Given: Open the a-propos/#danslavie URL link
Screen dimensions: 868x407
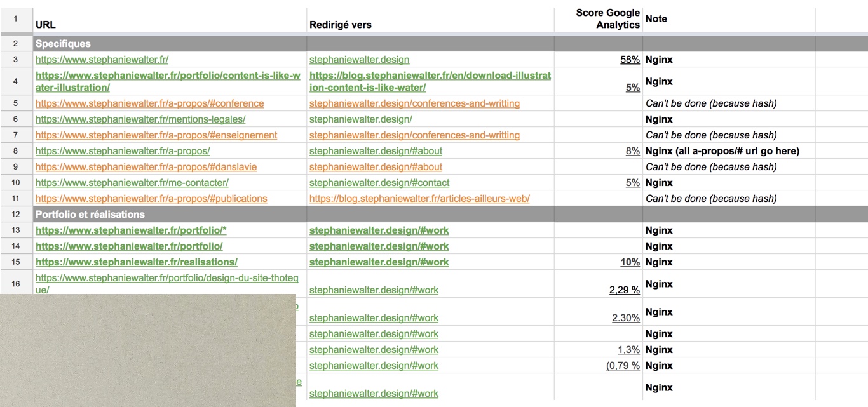Looking at the screenshot, I should [146, 167].
